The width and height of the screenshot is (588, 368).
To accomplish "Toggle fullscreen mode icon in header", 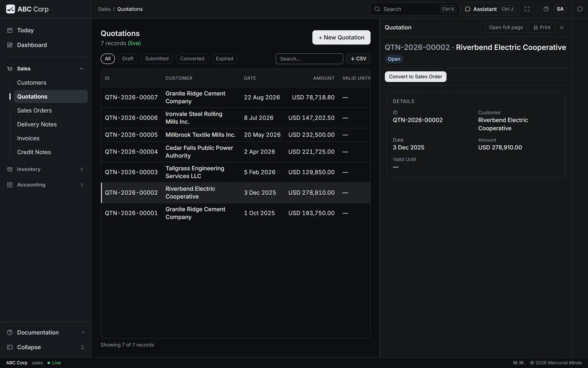I will (527, 9).
